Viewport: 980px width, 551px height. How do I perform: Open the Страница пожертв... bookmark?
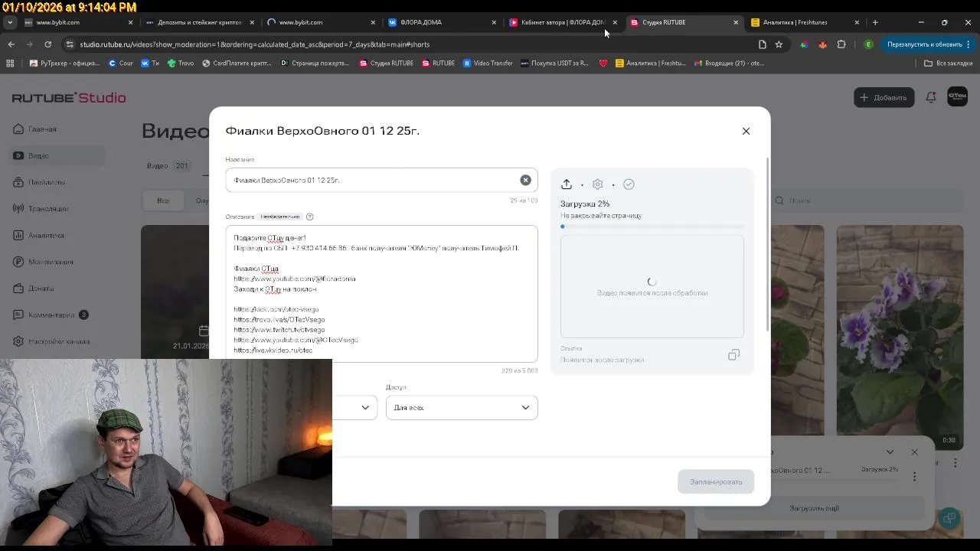tap(315, 64)
